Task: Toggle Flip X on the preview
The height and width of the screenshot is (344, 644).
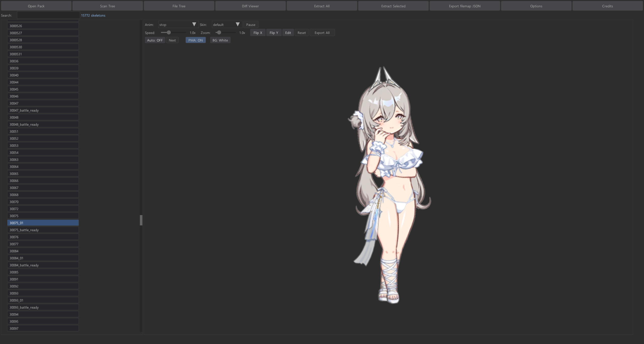Action: point(258,33)
